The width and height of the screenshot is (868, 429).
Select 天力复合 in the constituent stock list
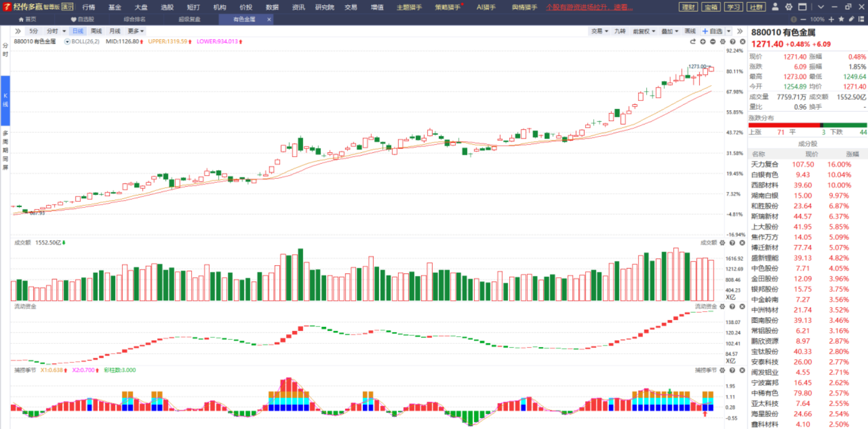pyautogui.click(x=764, y=164)
